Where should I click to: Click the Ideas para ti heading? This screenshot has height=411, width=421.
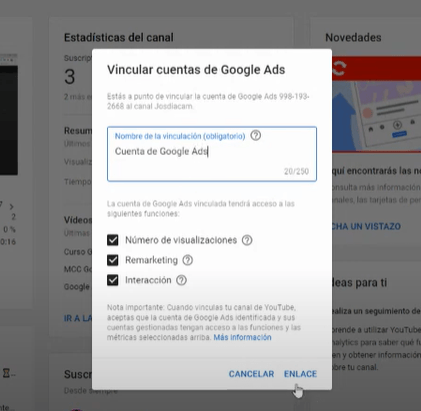[359, 283]
